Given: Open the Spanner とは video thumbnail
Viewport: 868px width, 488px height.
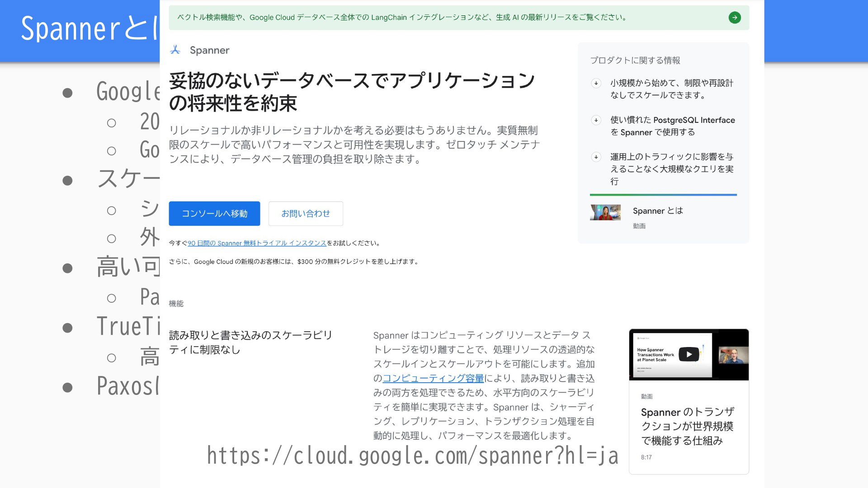Looking at the screenshot, I should (x=605, y=212).
